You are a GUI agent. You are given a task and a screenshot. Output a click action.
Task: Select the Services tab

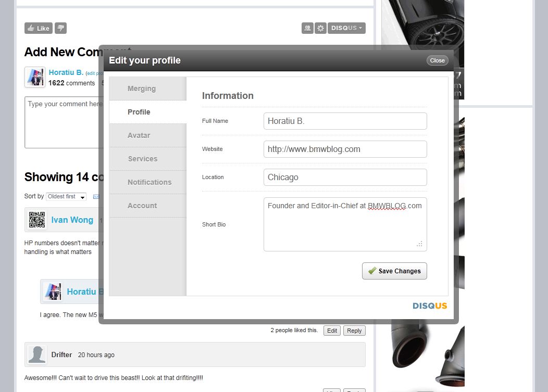pyautogui.click(x=143, y=159)
